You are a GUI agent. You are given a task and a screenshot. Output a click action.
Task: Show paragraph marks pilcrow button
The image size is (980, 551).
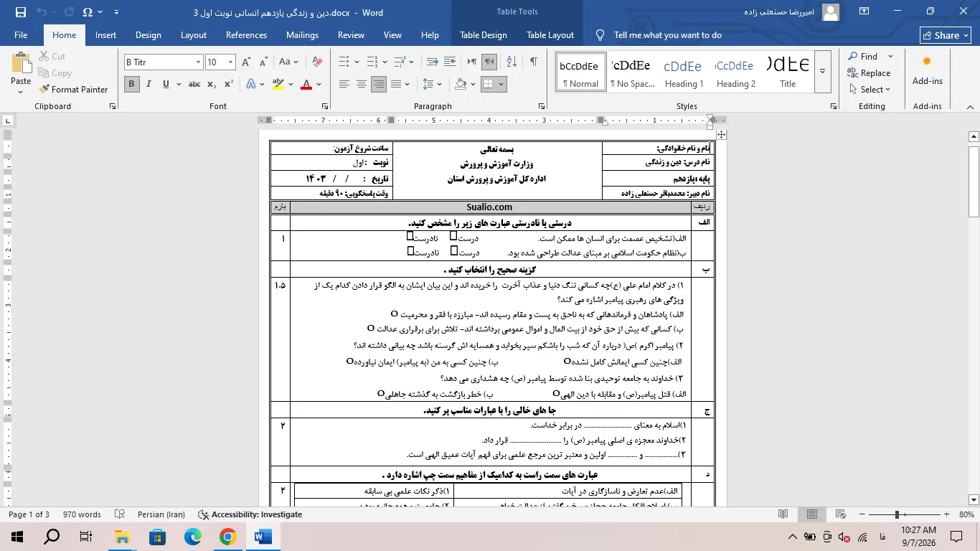point(534,62)
